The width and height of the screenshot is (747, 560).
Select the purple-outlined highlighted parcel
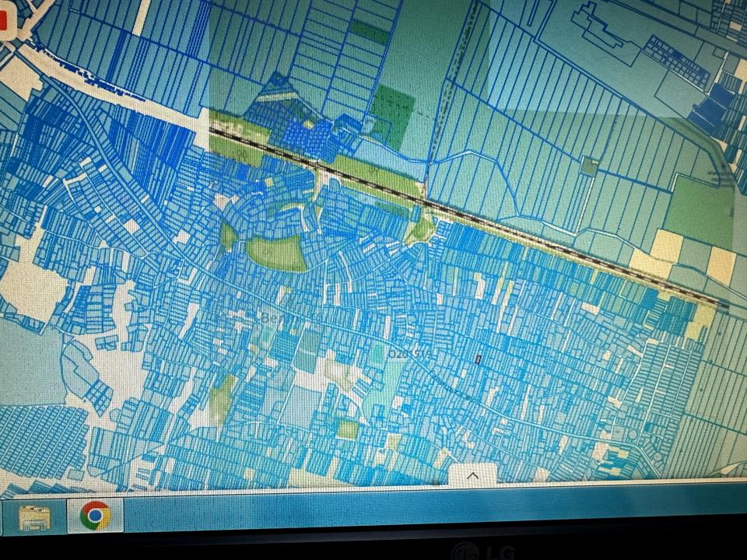point(479,359)
